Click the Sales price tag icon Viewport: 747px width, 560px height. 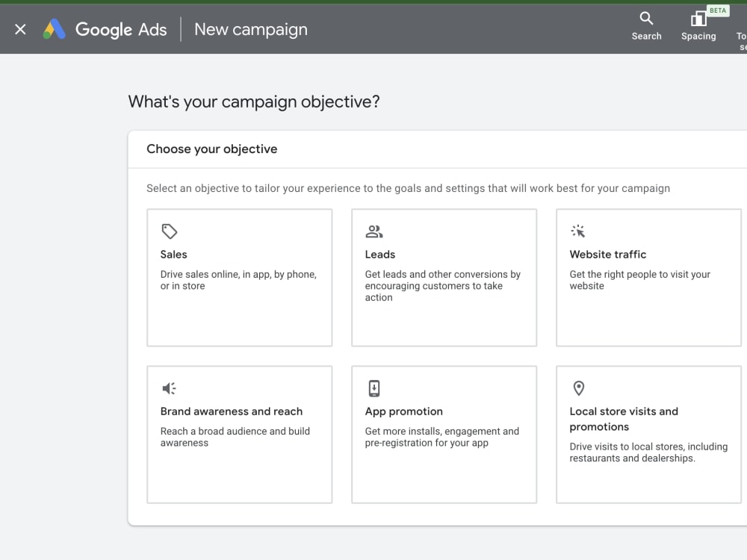pyautogui.click(x=169, y=231)
